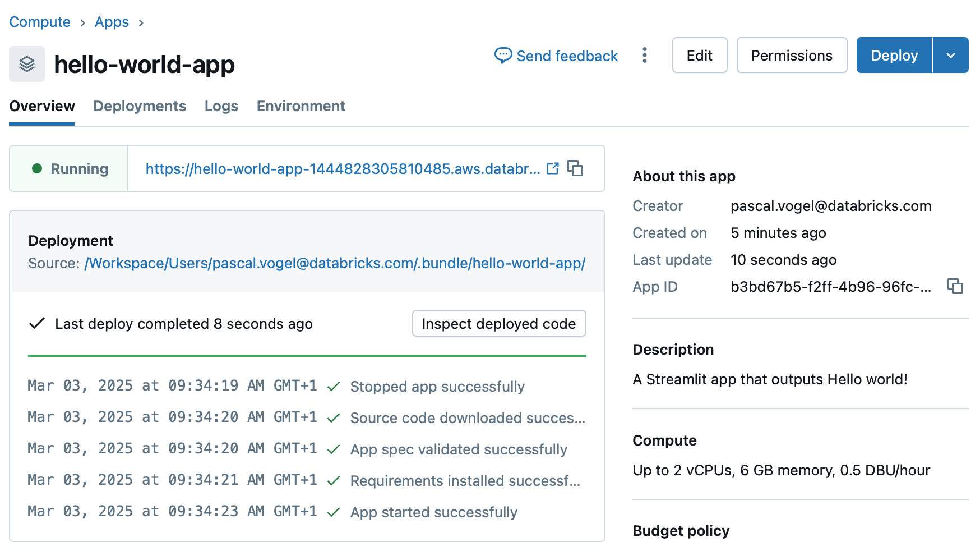Viewport: 980px width, 551px height.
Task: Expand the Deploy button dropdown arrow
Action: (951, 55)
